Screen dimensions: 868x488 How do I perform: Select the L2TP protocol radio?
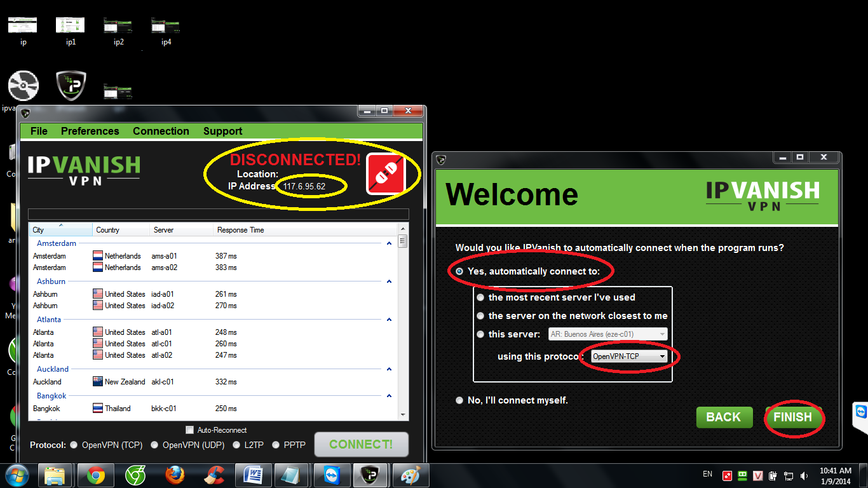(x=236, y=445)
